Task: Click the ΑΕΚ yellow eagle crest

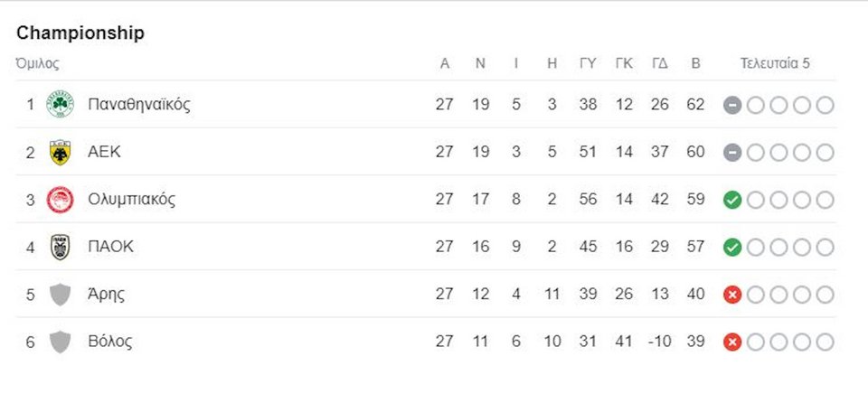Action: tap(60, 152)
